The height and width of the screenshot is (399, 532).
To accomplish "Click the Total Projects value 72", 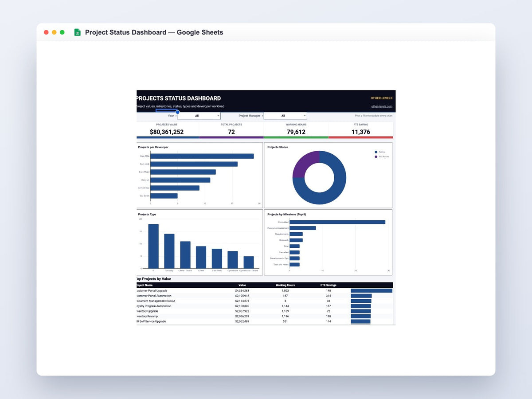I will point(231,132).
